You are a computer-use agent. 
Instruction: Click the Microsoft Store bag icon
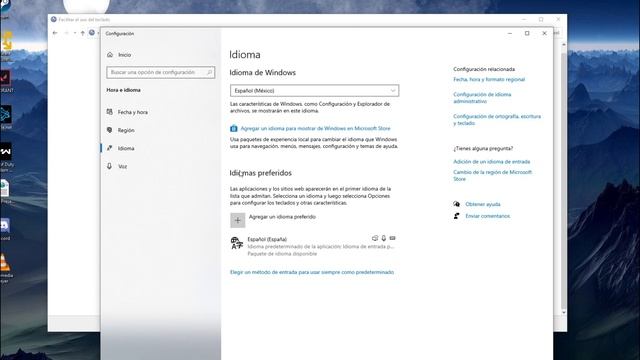[233, 128]
